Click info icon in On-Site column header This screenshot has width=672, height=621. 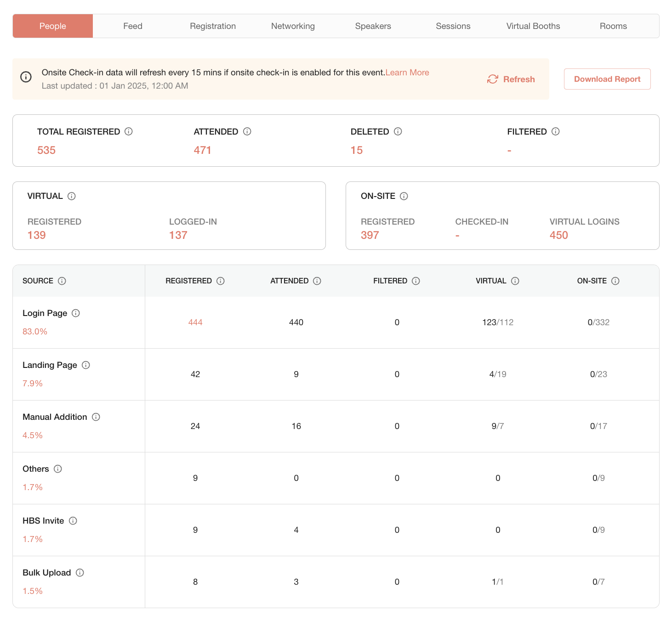point(615,281)
